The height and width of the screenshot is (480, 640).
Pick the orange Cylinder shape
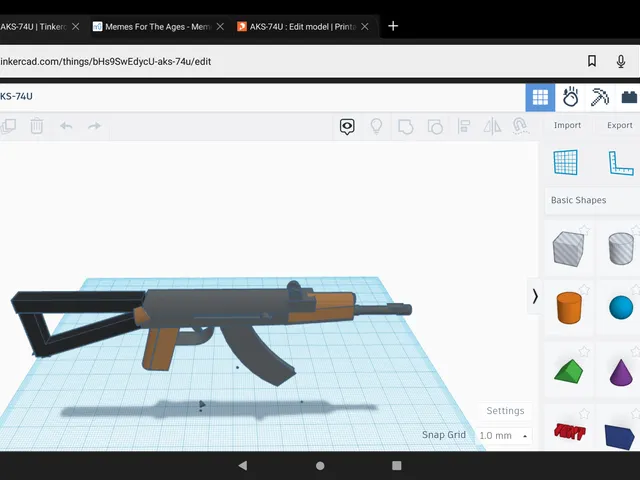pos(569,308)
